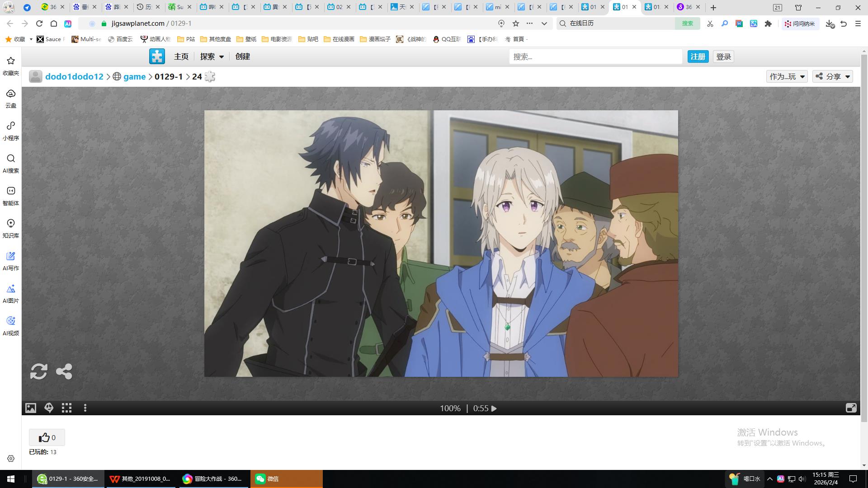The width and height of the screenshot is (868, 488).
Task: Go to the 主页 home menu item
Action: [x=181, y=56]
